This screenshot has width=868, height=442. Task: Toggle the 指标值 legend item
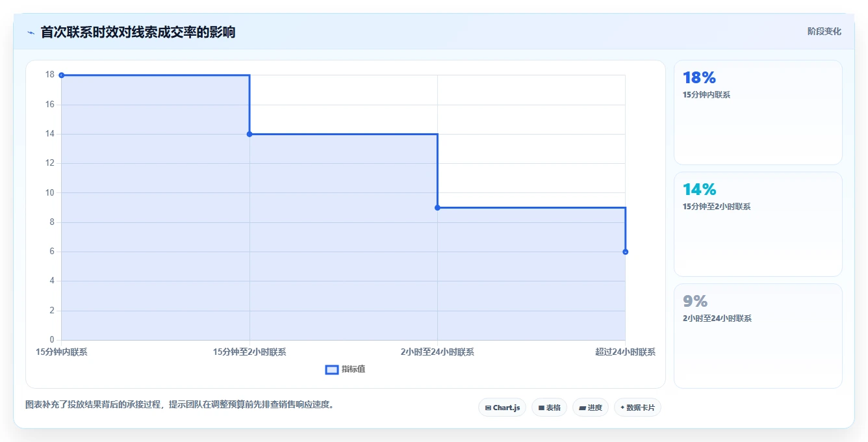(x=345, y=369)
